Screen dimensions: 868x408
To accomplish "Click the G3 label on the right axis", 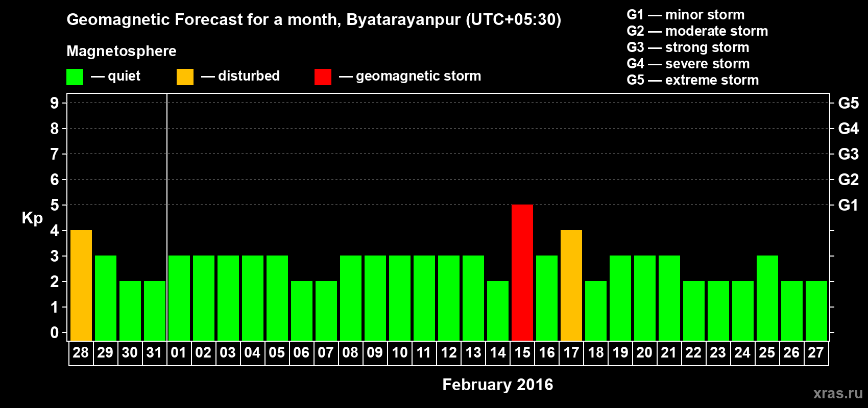I will 849,154.
